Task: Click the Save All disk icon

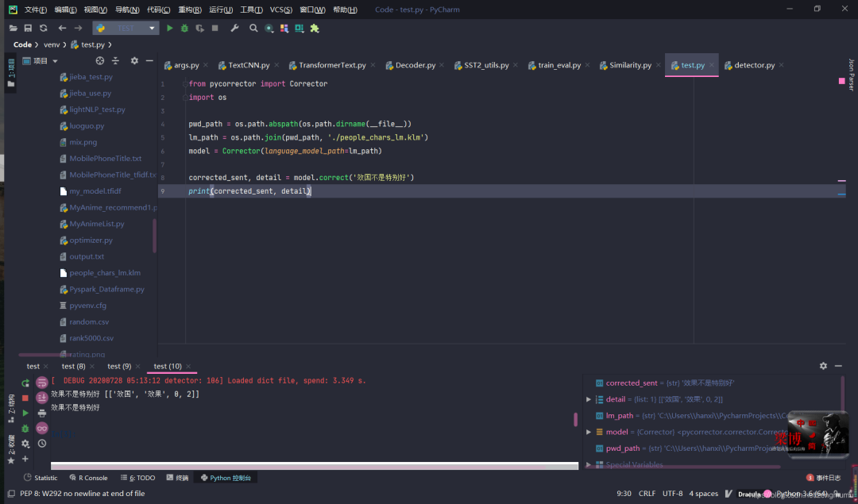Action: click(28, 28)
